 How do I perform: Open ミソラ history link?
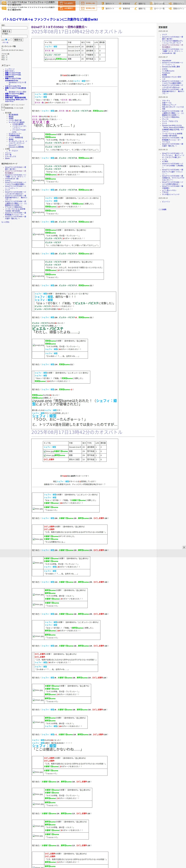[x=164, y=159]
